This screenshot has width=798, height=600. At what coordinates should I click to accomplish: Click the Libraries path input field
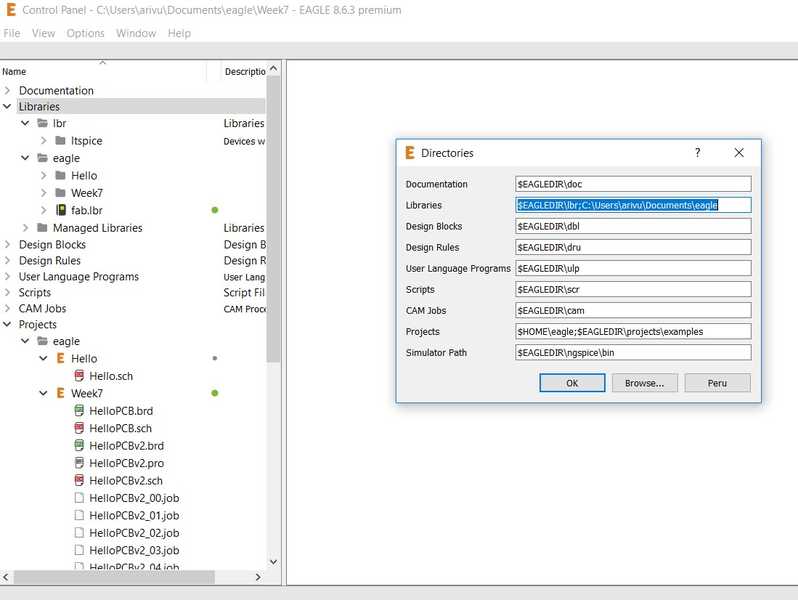pos(633,205)
